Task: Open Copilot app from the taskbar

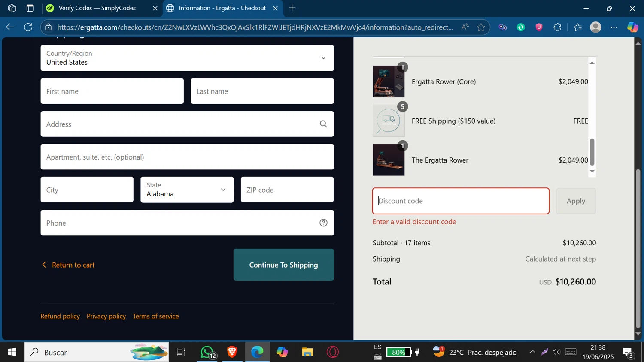Action: point(282,352)
